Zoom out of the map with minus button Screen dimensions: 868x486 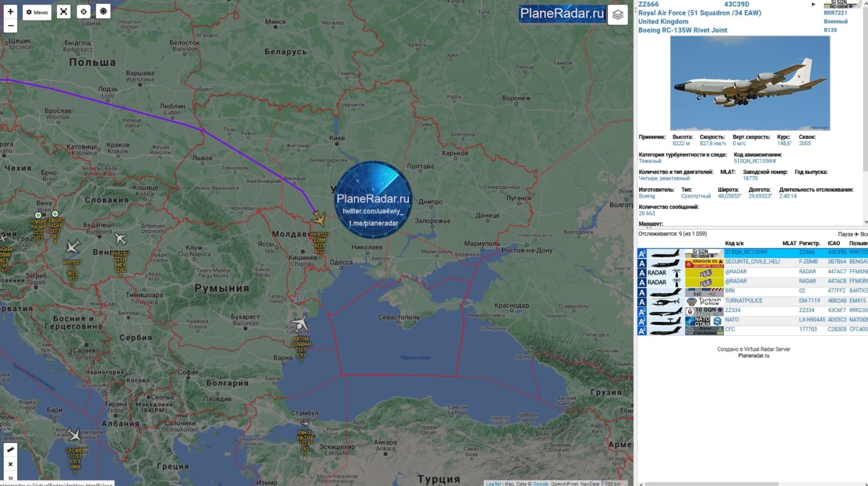pyautogui.click(x=10, y=26)
